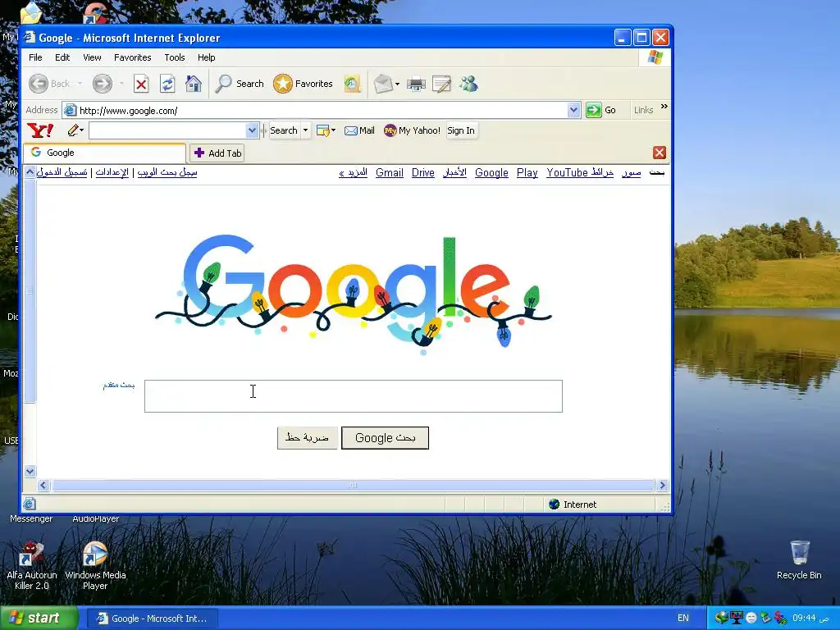This screenshot has height=630, width=840.
Task: Open the Play link
Action: (527, 172)
